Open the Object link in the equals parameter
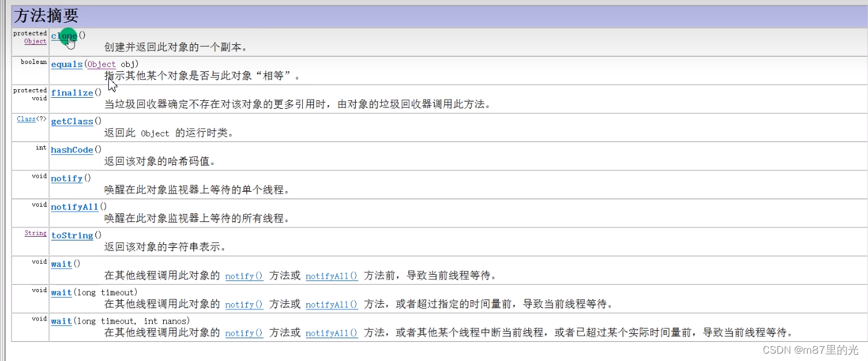Screen dimensions: 868x361 click(101, 64)
